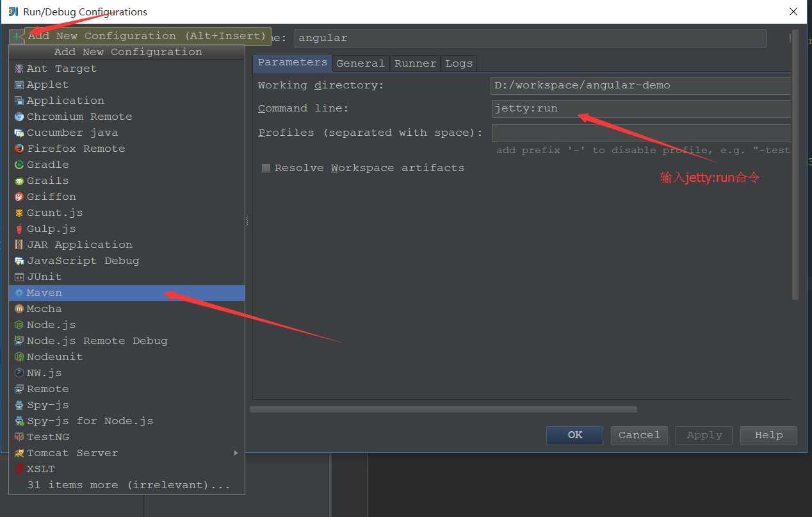Click the JAR Application icon
The image size is (812, 517).
(19, 245)
